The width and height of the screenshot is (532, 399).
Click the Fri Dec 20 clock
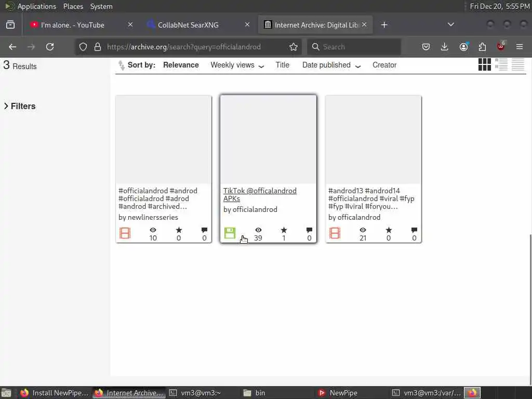tap(499, 6)
